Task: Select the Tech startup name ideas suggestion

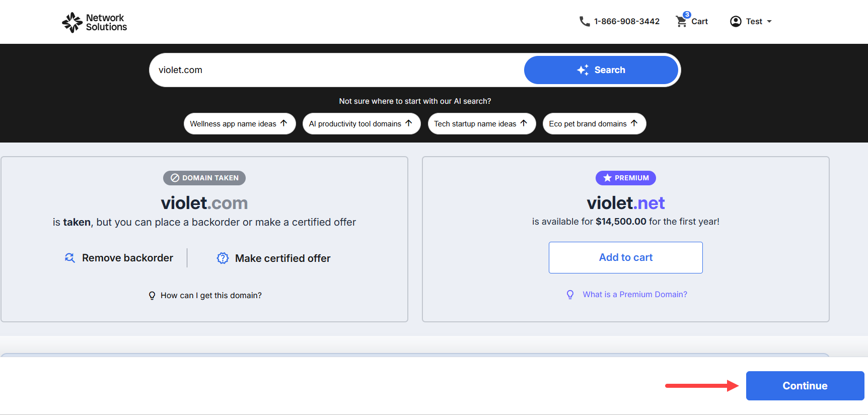Action: pos(482,123)
